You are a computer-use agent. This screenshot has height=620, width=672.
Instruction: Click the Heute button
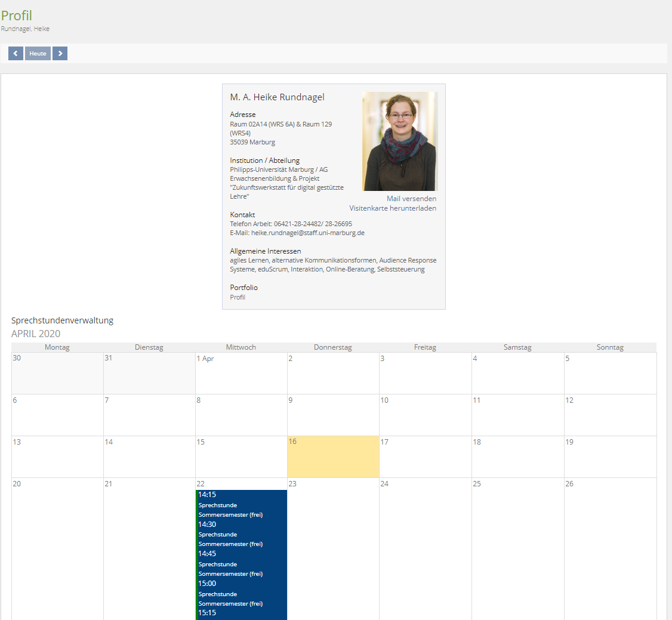coord(38,53)
